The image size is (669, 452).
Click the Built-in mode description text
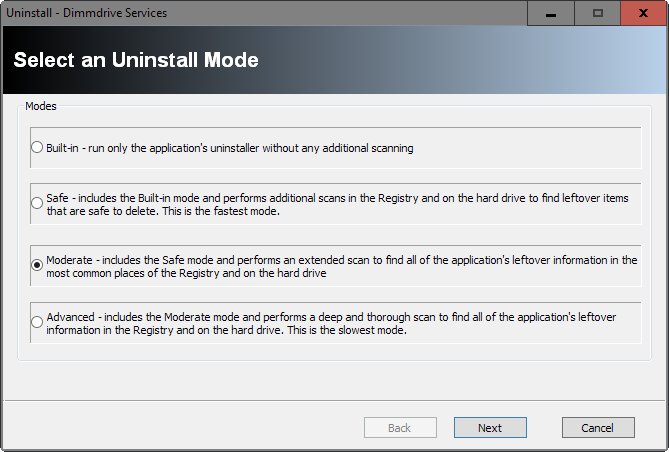pos(230,148)
